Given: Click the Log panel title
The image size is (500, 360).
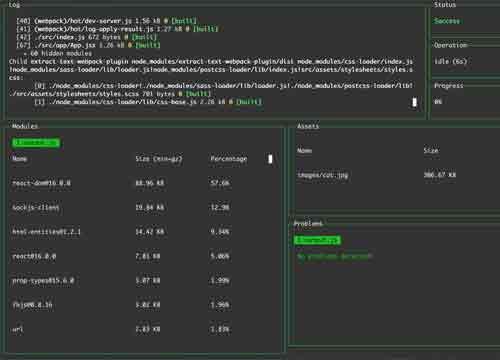Looking at the screenshot, I should pyautogui.click(x=14, y=5).
